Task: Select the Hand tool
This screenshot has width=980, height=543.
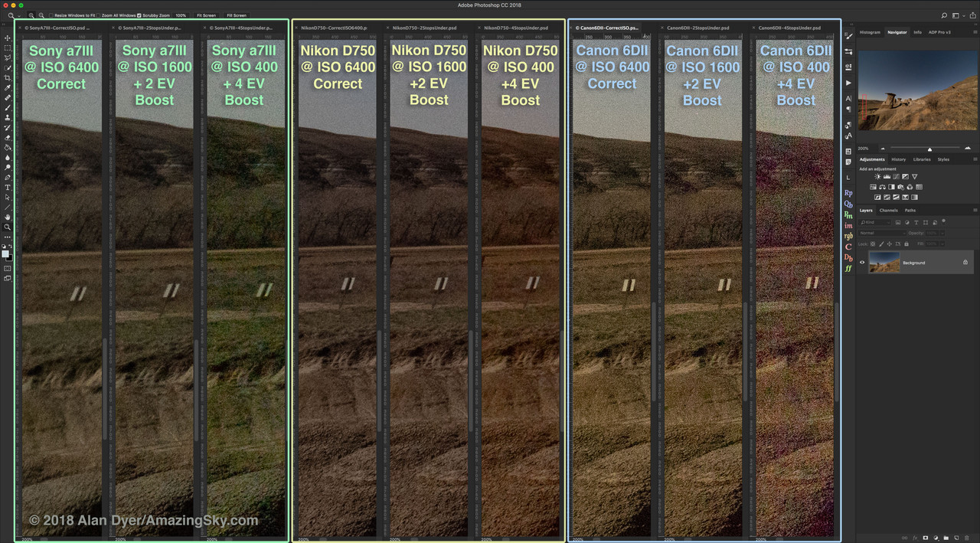Action: tap(8, 217)
